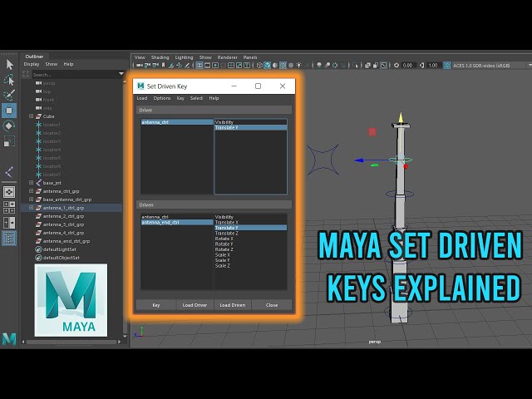Click the Load Driver button
The image size is (532, 399).
click(195, 305)
